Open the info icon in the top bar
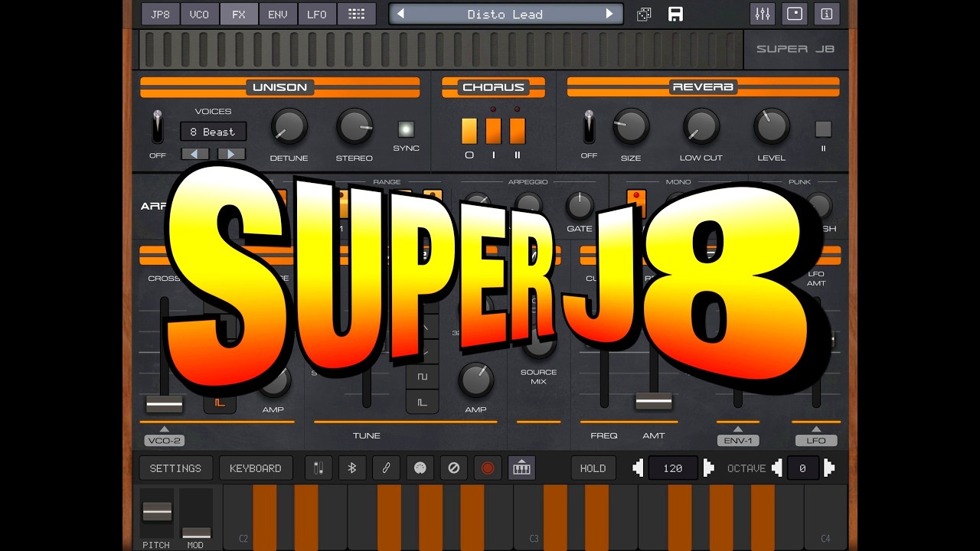This screenshot has width=980, height=551. (x=827, y=14)
